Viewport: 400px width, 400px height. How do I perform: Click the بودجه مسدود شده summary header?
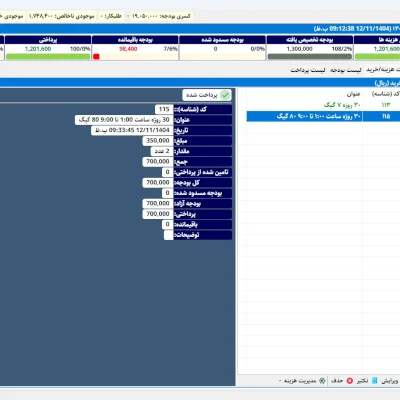(222, 40)
